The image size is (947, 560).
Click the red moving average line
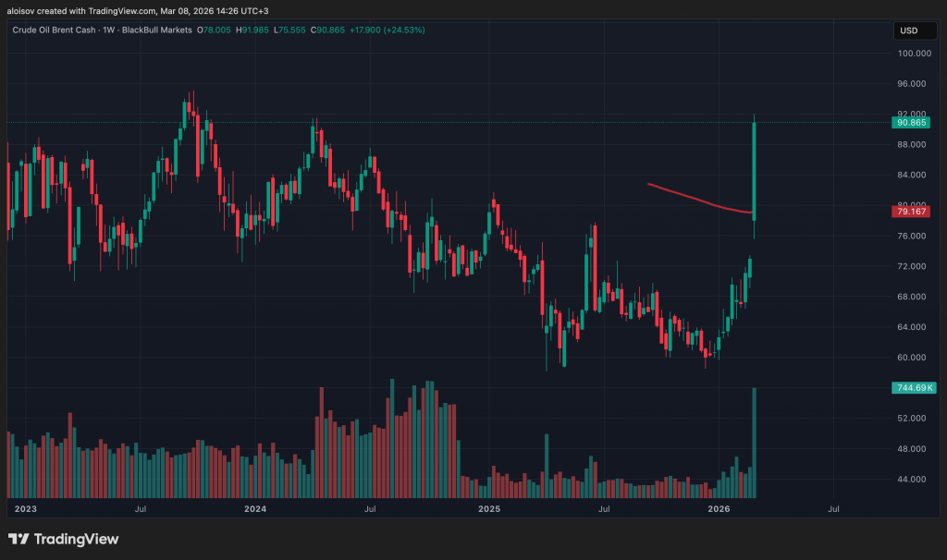[x=694, y=198]
